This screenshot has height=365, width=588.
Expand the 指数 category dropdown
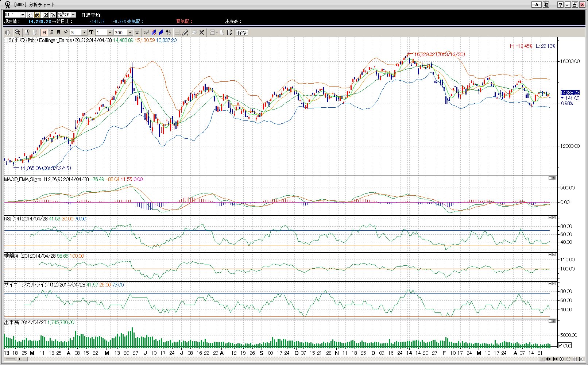[x=73, y=15]
